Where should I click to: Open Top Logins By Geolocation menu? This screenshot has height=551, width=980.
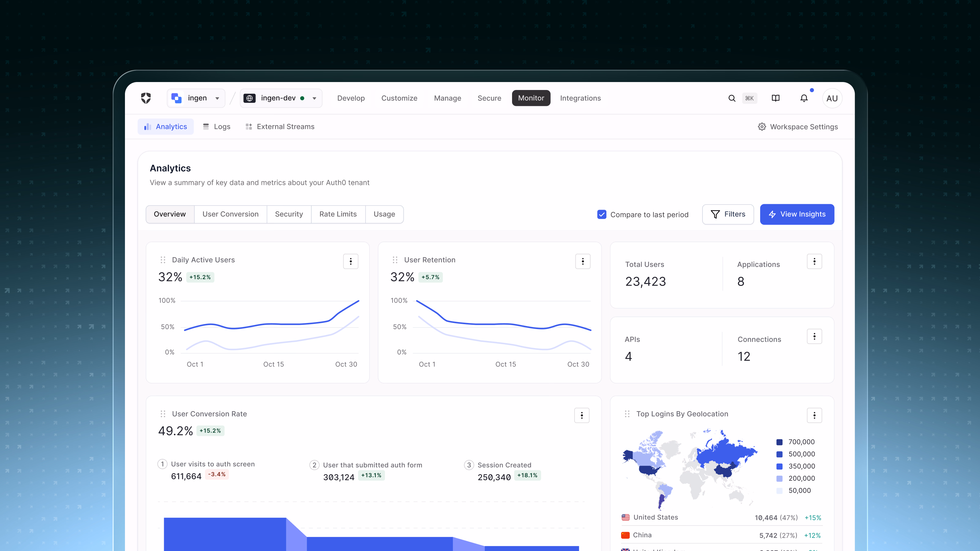[x=815, y=415]
